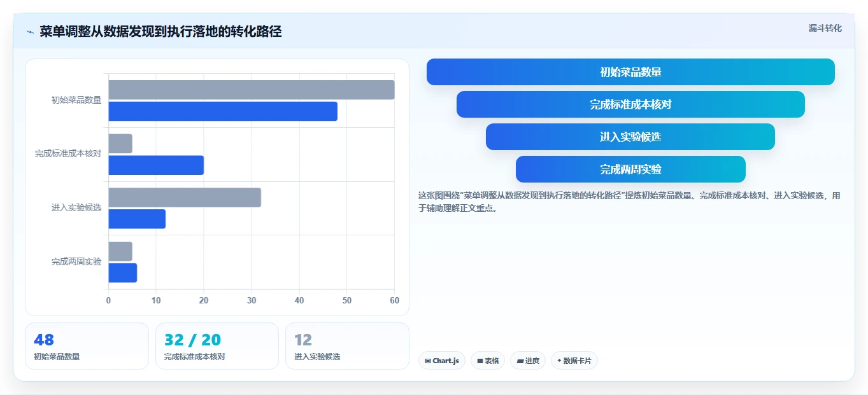
Task: Open the 32 / 20 stat card
Action: 217,346
